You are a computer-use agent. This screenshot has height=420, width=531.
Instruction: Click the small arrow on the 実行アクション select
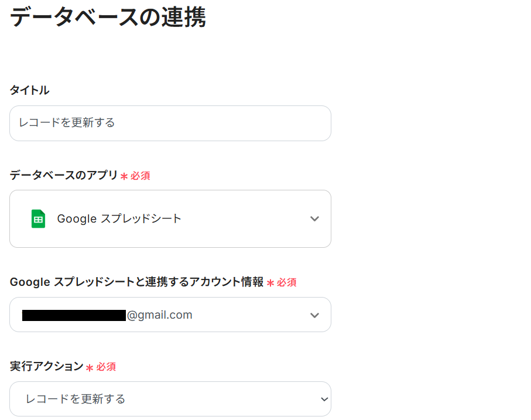(324, 399)
